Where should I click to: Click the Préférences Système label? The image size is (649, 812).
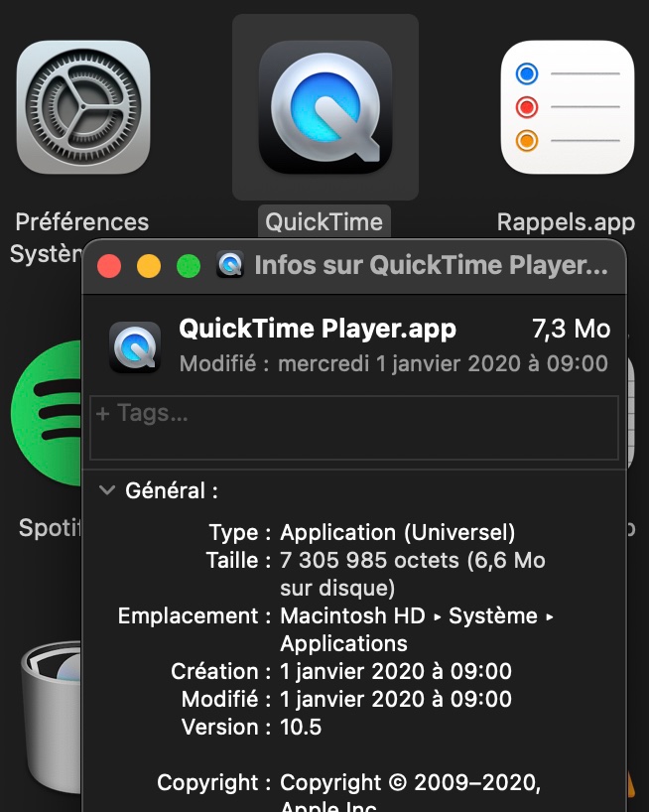(81, 237)
